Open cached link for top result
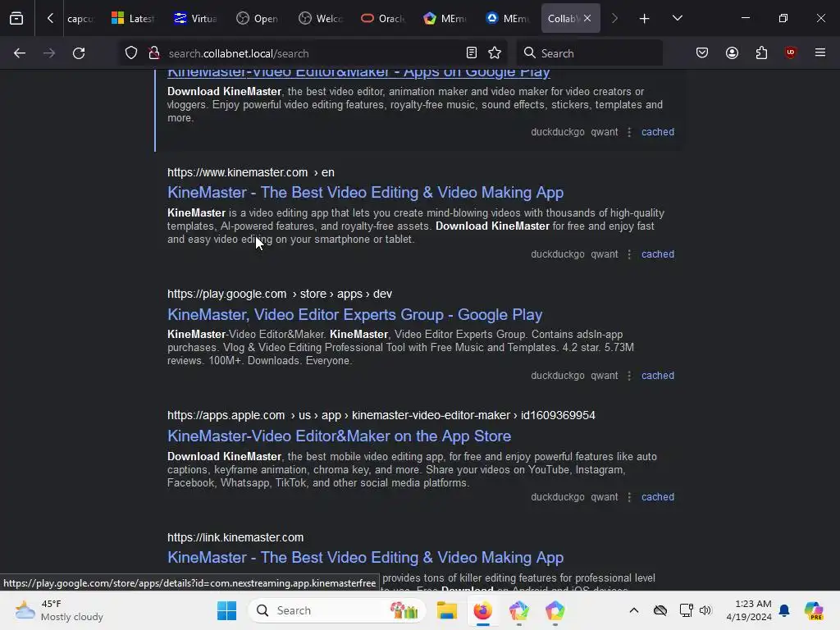Viewport: 840px width, 630px height. pos(658,132)
